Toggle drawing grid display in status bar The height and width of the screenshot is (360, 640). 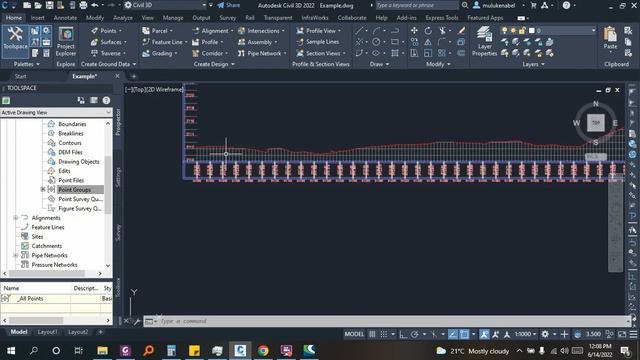click(x=372, y=334)
